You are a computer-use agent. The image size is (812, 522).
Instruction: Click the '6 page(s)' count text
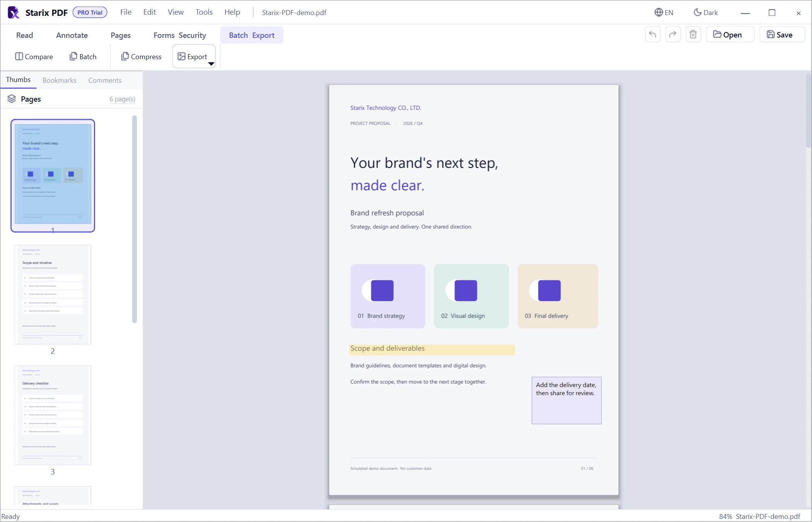(x=123, y=99)
